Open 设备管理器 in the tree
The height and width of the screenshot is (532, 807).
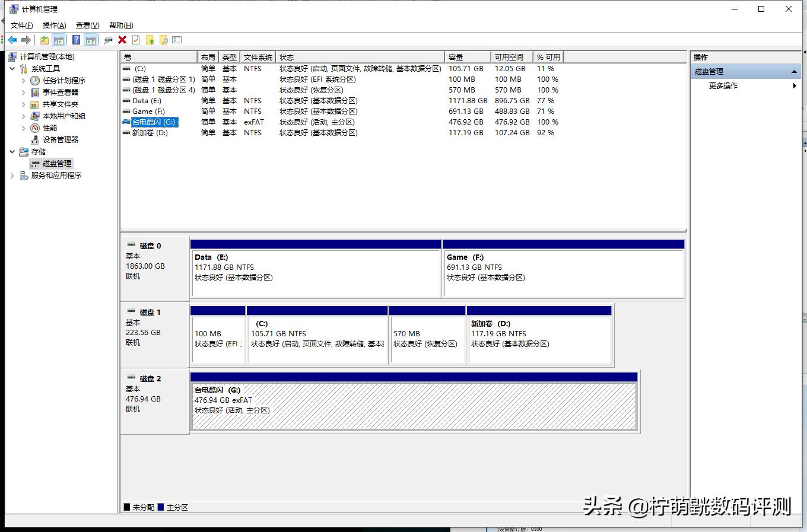click(60, 140)
